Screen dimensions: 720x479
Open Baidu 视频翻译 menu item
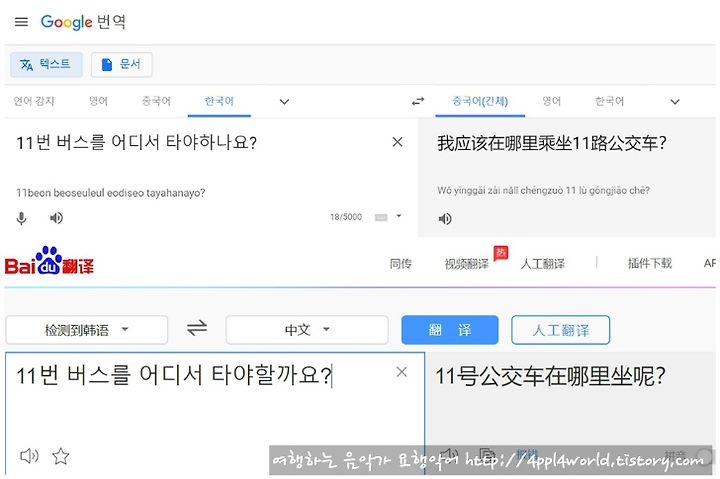point(467,264)
